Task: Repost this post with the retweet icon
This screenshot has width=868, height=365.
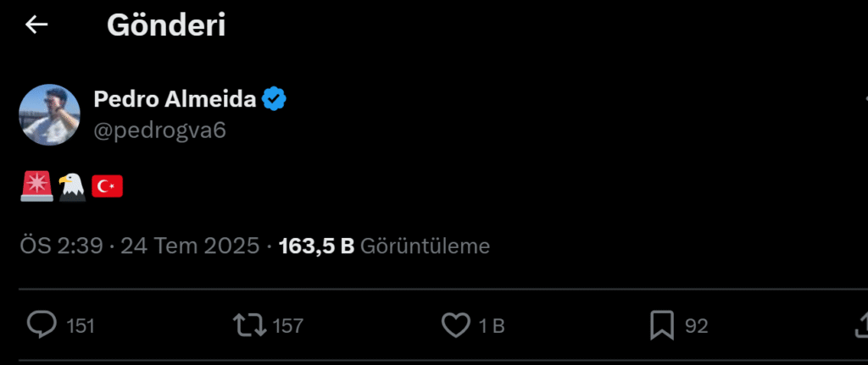Action: [249, 325]
